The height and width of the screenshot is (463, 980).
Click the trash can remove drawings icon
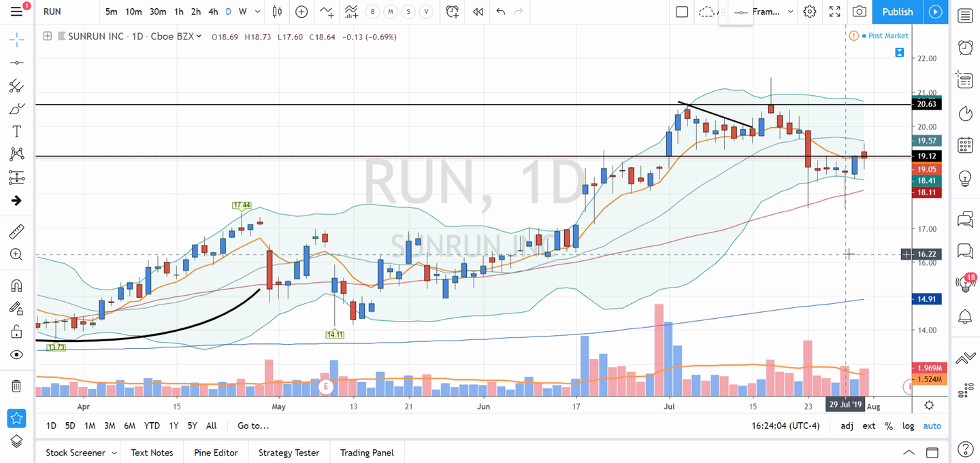(x=16, y=386)
